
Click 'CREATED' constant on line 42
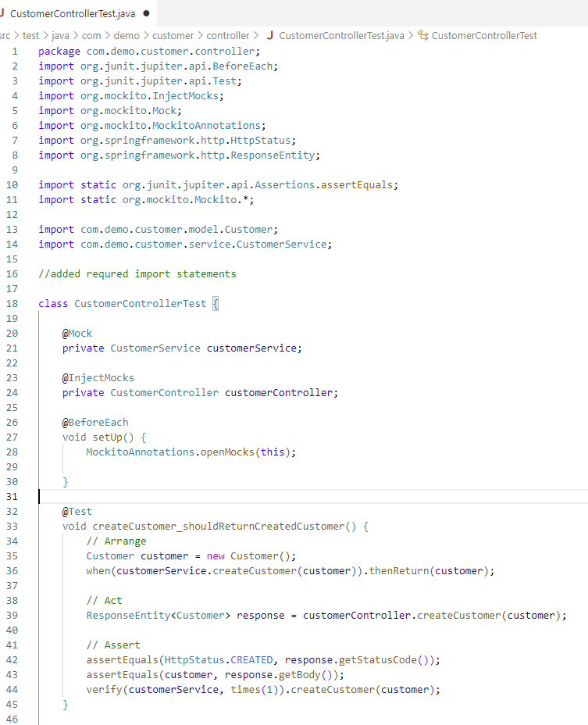(252, 660)
